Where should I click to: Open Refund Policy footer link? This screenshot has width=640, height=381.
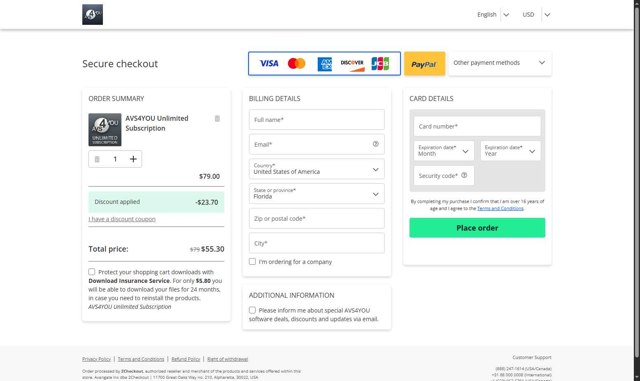(186, 359)
